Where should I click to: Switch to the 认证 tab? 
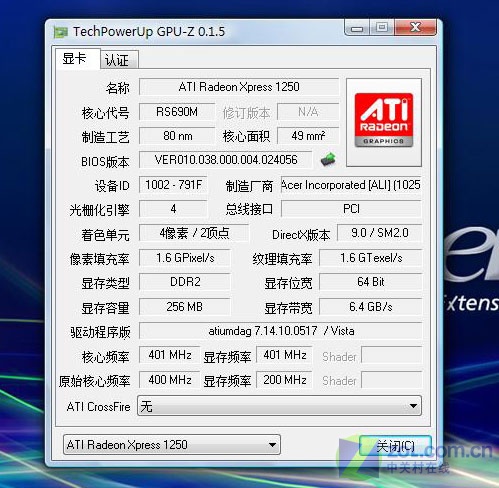click(x=119, y=60)
